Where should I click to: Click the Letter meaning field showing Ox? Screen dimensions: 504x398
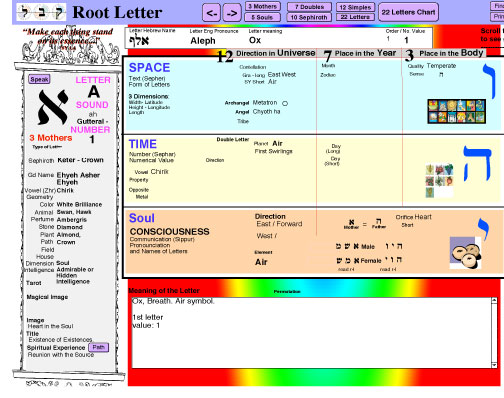point(255,40)
